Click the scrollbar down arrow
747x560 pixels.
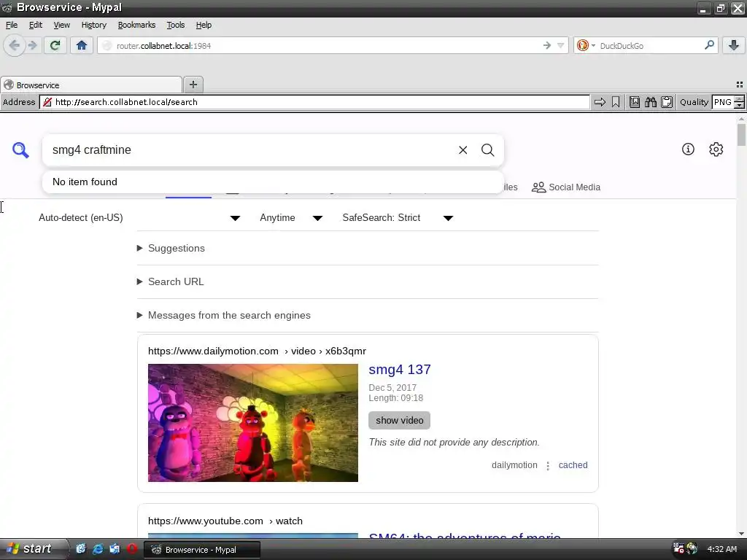pos(741,534)
